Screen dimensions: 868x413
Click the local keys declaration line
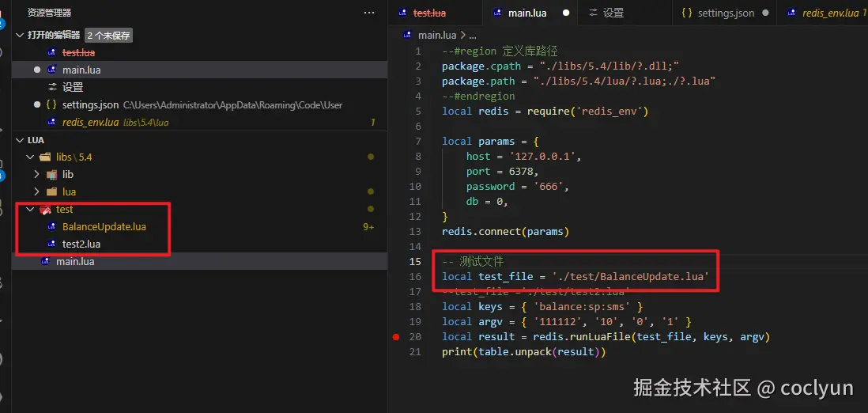542,306
